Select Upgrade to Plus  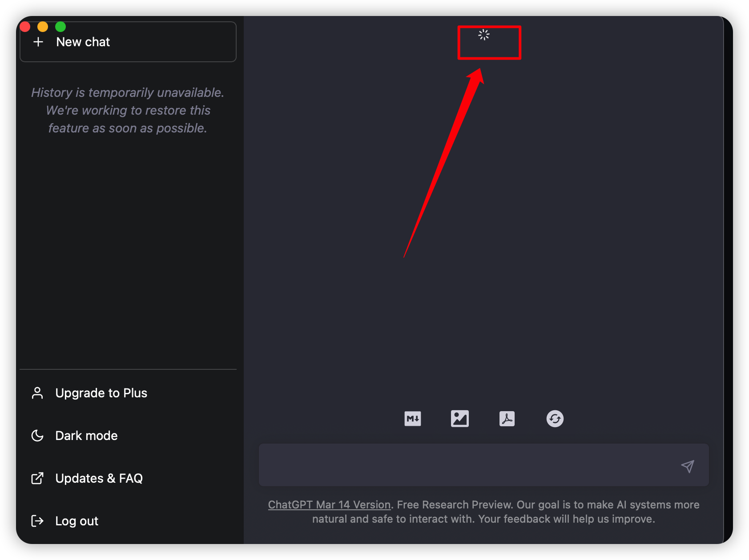(x=101, y=393)
